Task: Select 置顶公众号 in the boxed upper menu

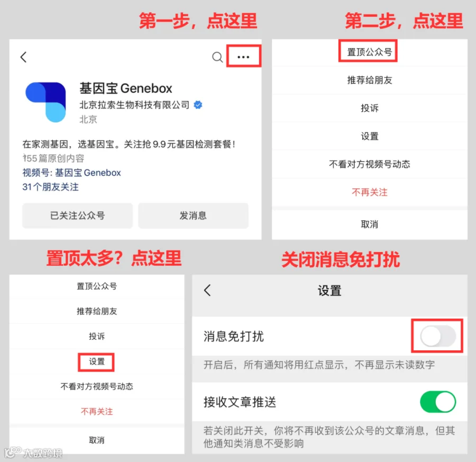Action: 370,52
